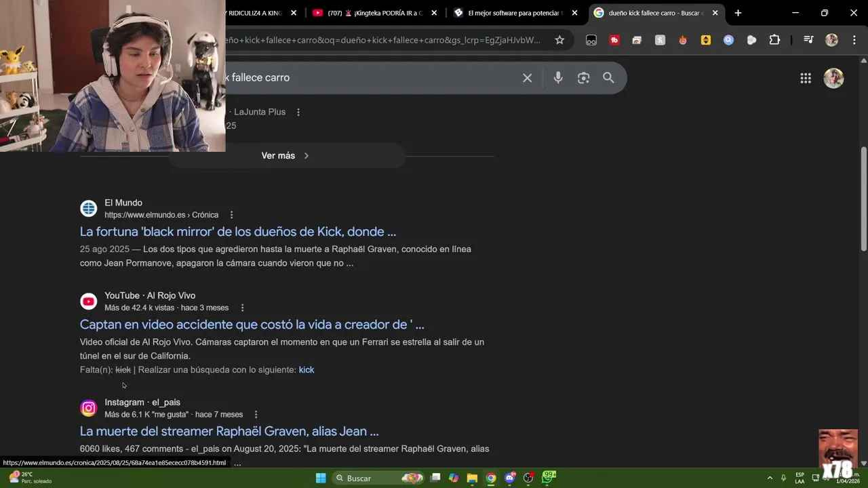The height and width of the screenshot is (488, 868).
Task: Open the Google apps grid
Action: point(806,78)
